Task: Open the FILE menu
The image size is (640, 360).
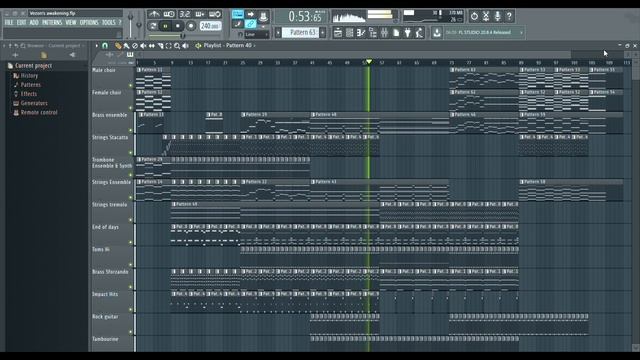Action: (9, 22)
